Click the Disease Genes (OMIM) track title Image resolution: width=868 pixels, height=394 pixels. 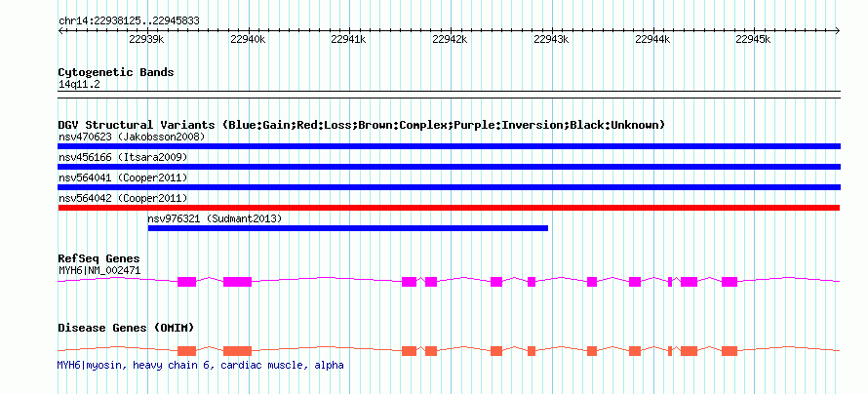pyautogui.click(x=126, y=328)
